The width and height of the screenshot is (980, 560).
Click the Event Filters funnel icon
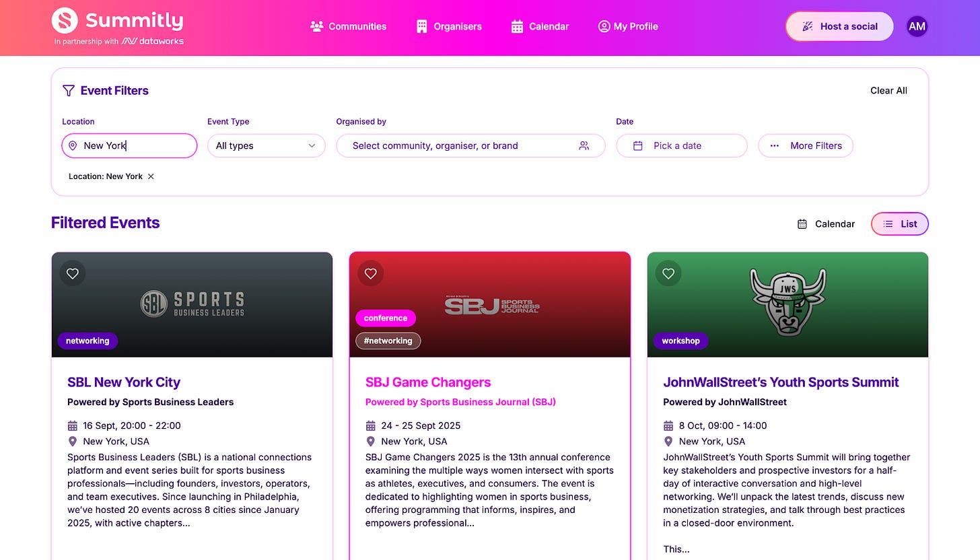tap(68, 90)
